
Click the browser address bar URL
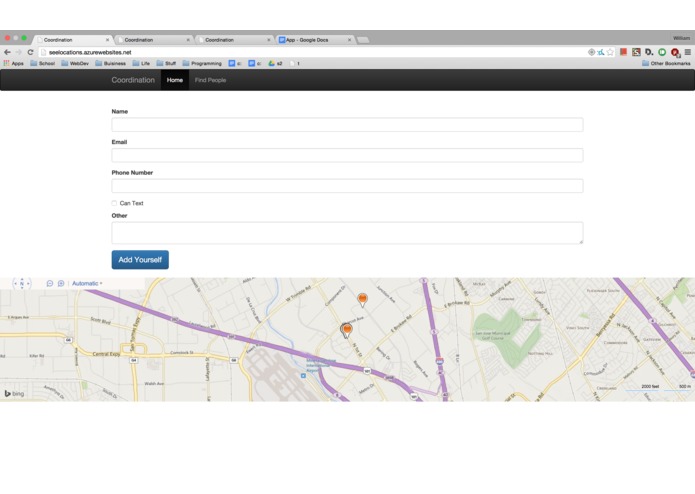(x=90, y=52)
